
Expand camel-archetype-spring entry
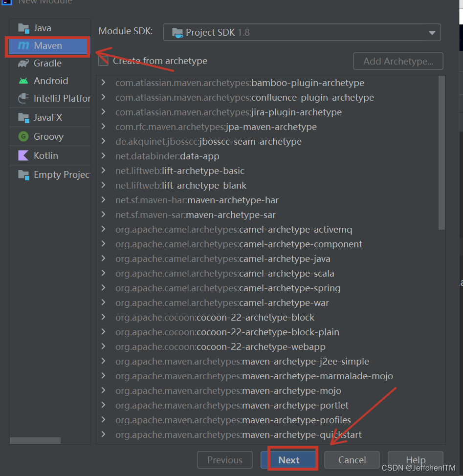pyautogui.click(x=103, y=288)
